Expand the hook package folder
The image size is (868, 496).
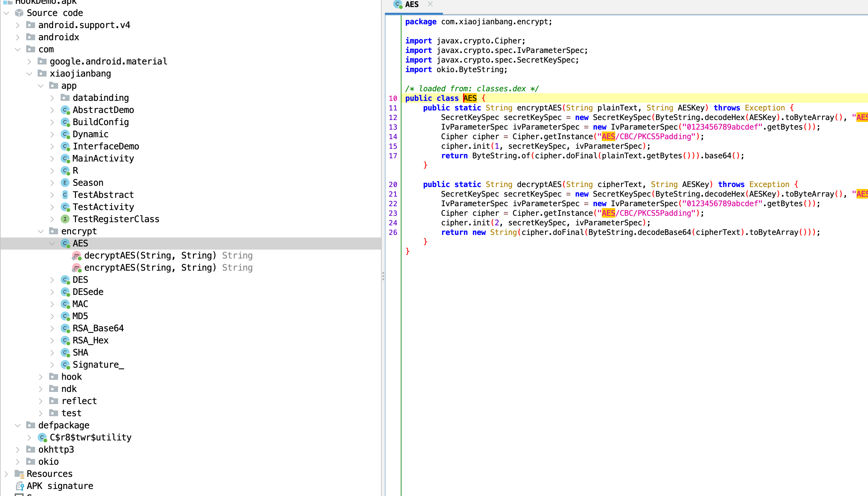pyautogui.click(x=41, y=377)
